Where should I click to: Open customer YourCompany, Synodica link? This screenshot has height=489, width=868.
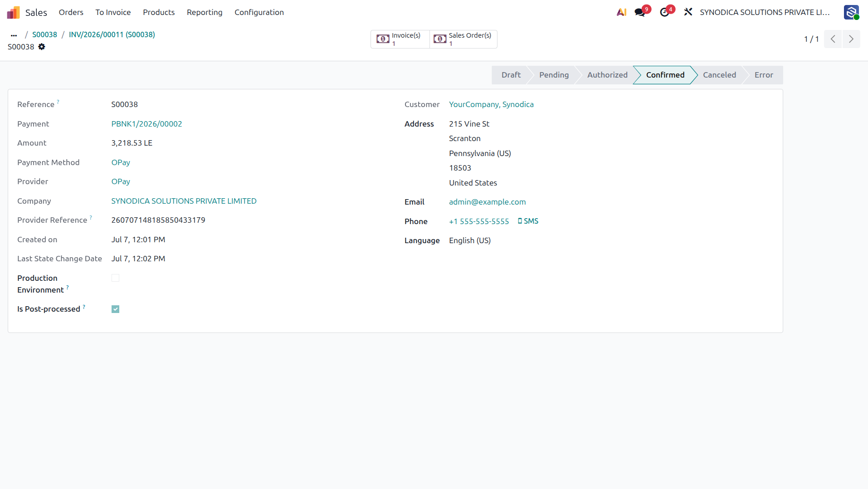(491, 104)
